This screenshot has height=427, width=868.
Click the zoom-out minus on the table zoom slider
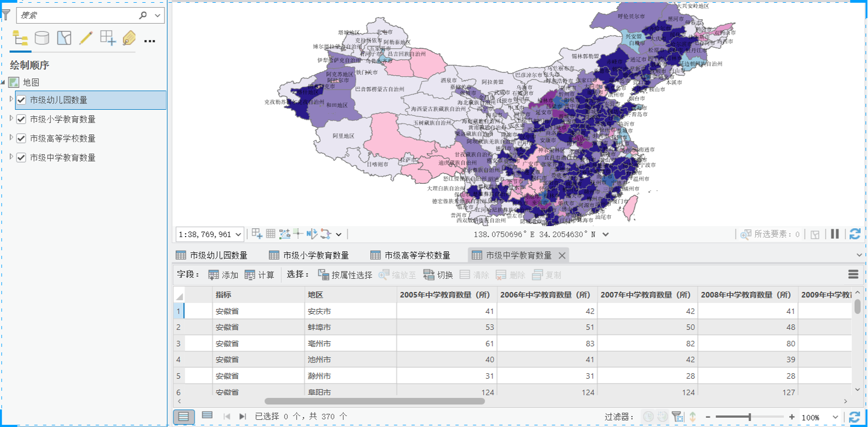click(708, 417)
